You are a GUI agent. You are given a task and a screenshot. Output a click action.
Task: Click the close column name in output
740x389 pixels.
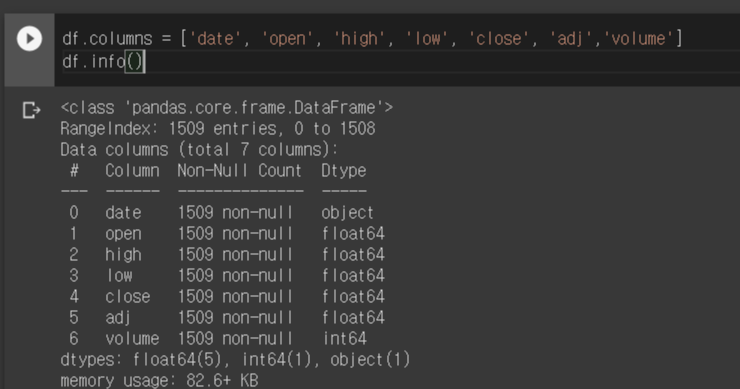(128, 296)
